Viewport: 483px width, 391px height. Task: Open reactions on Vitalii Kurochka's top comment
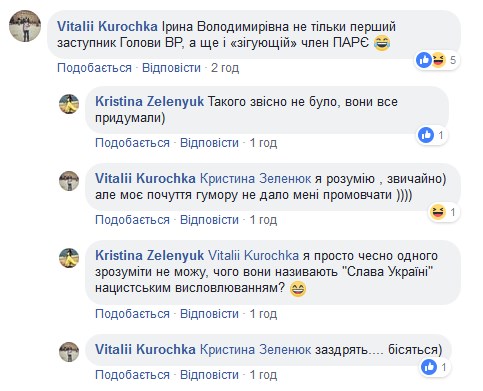[437, 60]
